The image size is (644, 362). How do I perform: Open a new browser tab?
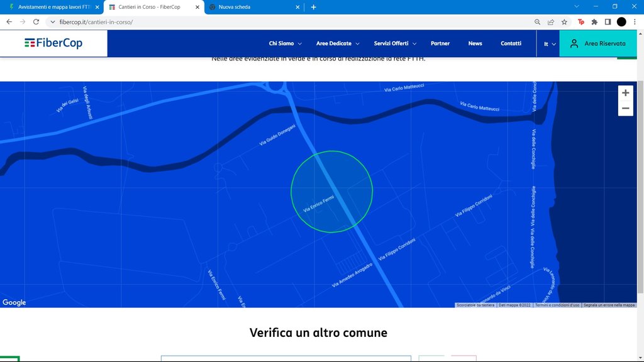313,7
